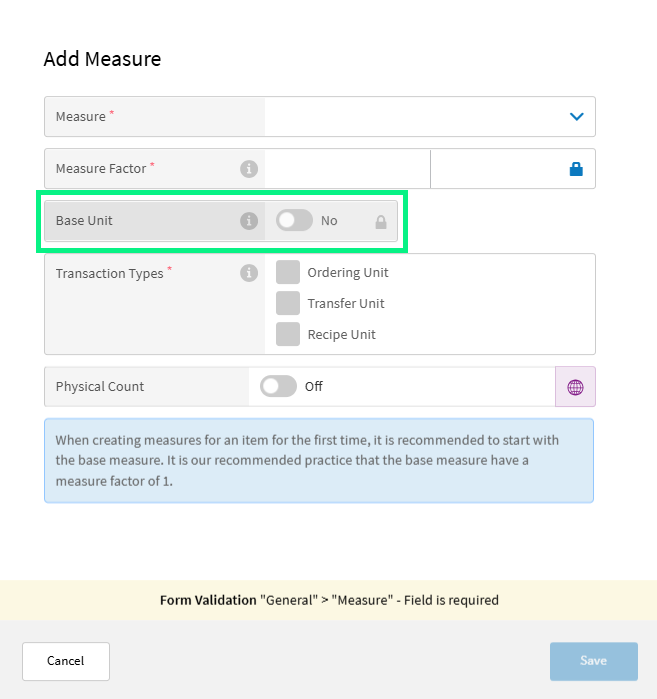Click the Measure Factor info icon
This screenshot has height=699, width=657.
pos(249,169)
